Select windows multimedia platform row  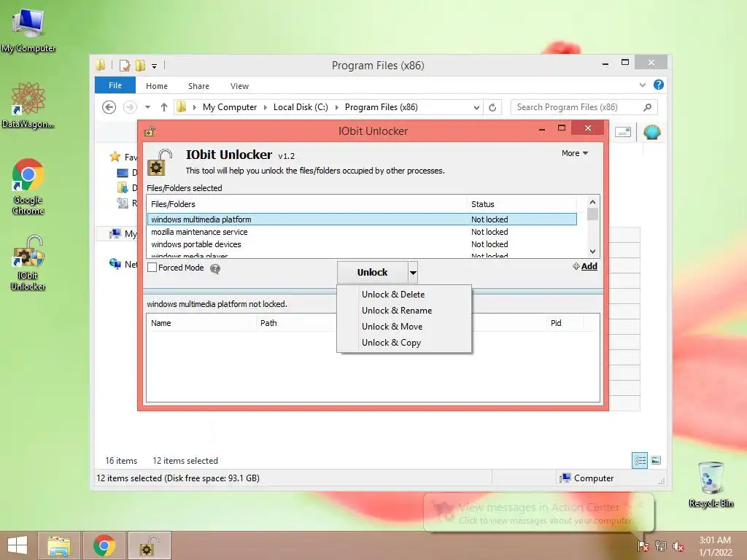point(362,219)
